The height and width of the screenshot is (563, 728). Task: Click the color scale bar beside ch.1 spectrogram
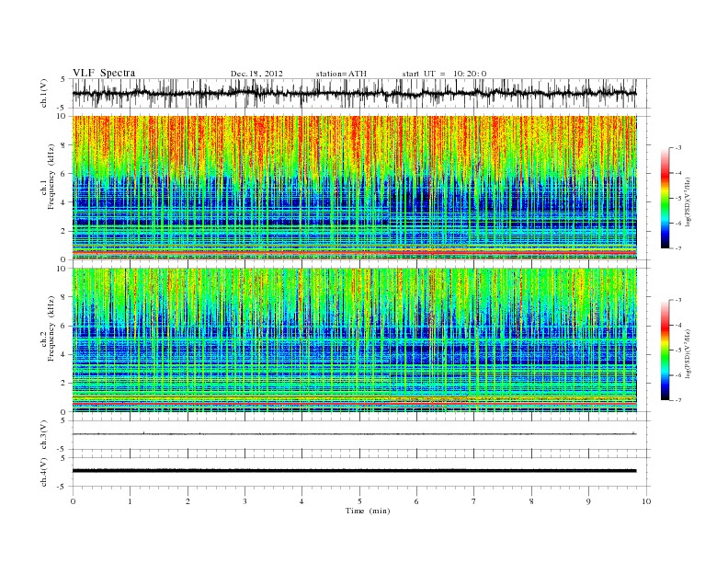pyautogui.click(x=665, y=199)
